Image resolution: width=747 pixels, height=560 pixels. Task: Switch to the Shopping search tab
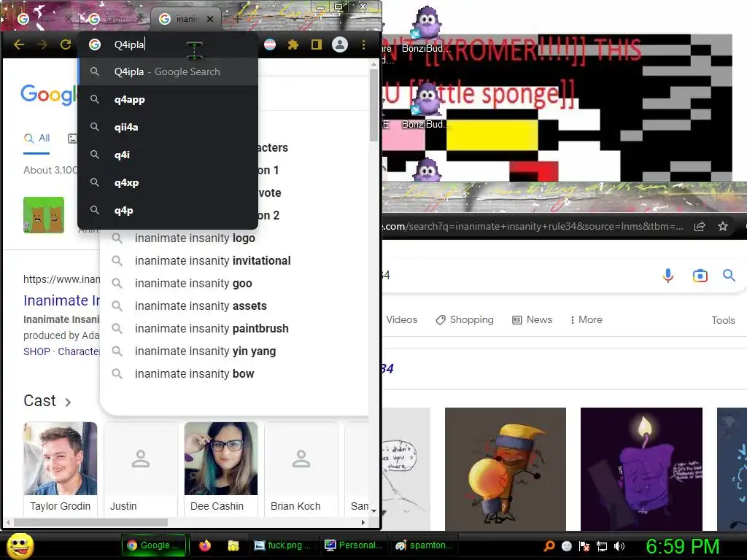465,320
